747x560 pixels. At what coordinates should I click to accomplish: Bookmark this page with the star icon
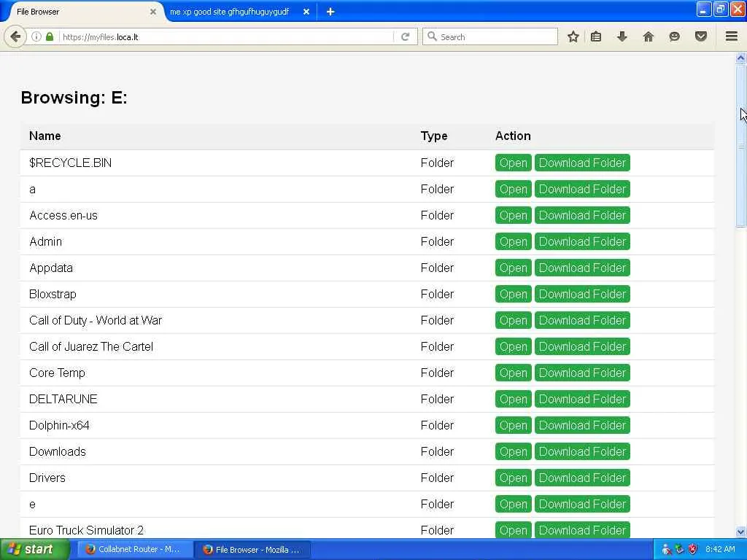point(573,36)
